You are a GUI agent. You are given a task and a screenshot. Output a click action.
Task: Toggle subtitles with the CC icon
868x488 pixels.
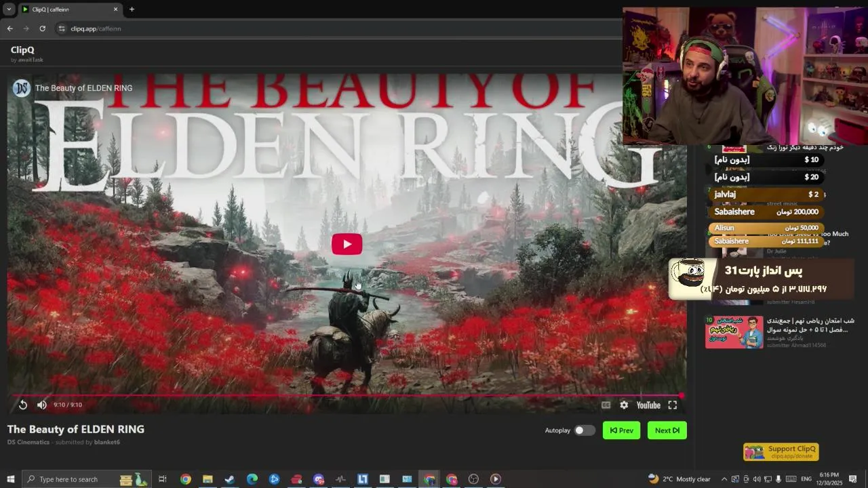click(x=606, y=405)
